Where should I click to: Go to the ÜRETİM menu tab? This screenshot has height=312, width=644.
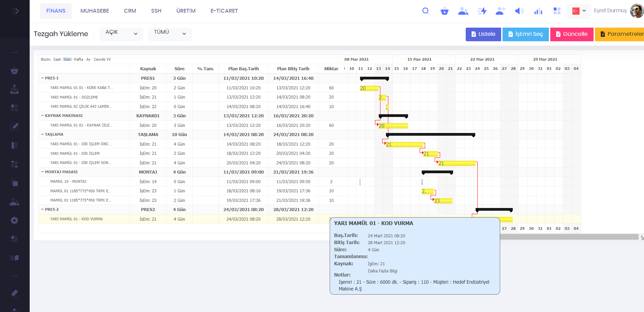(186, 11)
